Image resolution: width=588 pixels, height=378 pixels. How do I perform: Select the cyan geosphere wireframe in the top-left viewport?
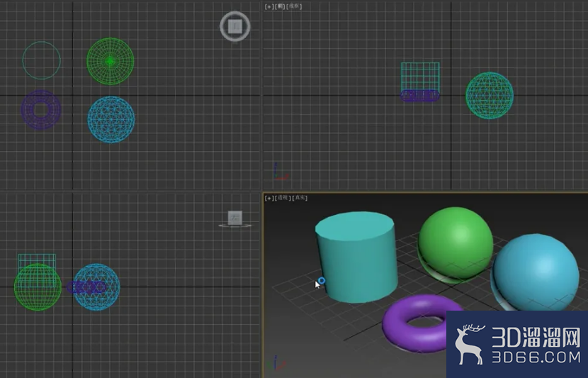(x=111, y=119)
